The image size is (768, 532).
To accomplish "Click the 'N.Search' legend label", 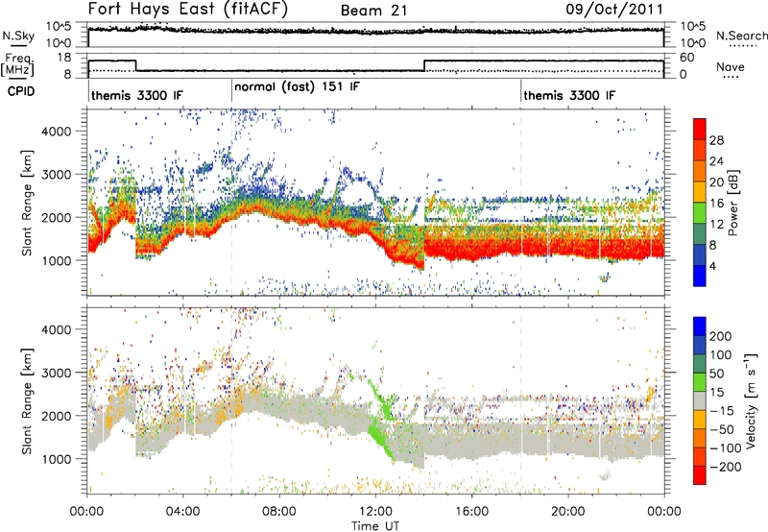I will click(741, 36).
